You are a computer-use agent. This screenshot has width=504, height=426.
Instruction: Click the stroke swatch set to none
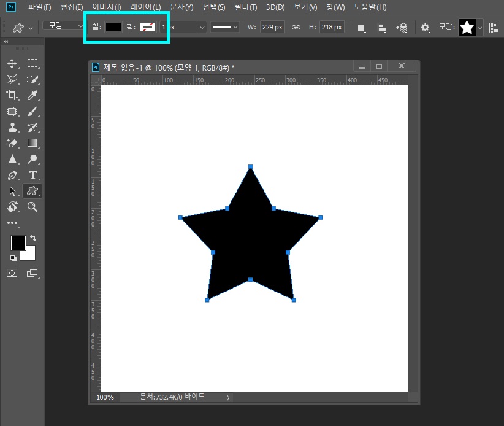click(x=148, y=27)
